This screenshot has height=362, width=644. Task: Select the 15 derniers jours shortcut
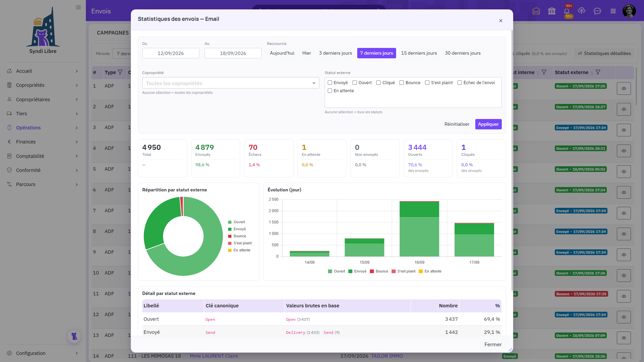point(419,53)
